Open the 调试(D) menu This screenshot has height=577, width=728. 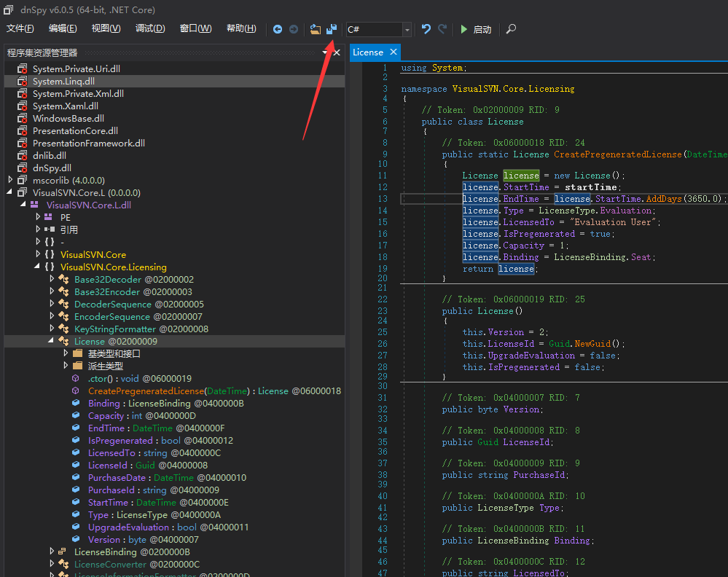click(x=150, y=28)
